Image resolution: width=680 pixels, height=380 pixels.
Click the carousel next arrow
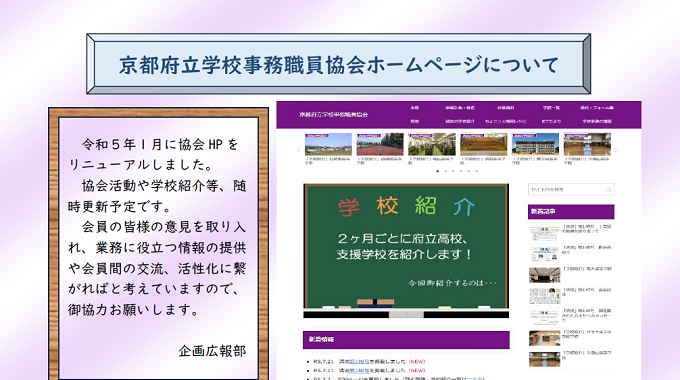(x=616, y=150)
